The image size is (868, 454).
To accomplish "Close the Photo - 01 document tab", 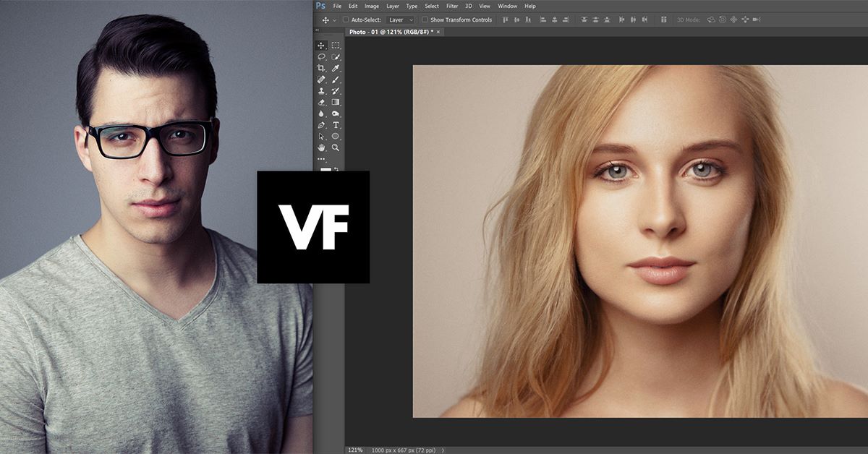I will pos(438,32).
